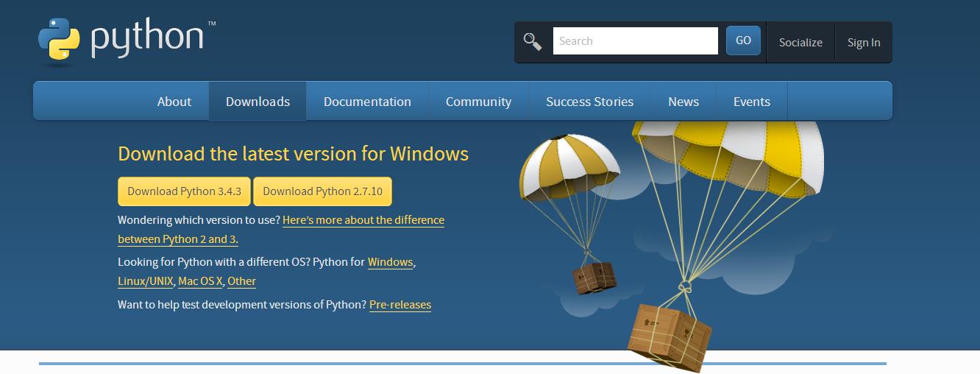
Task: Follow the Linux/UNIX link
Action: (x=146, y=281)
